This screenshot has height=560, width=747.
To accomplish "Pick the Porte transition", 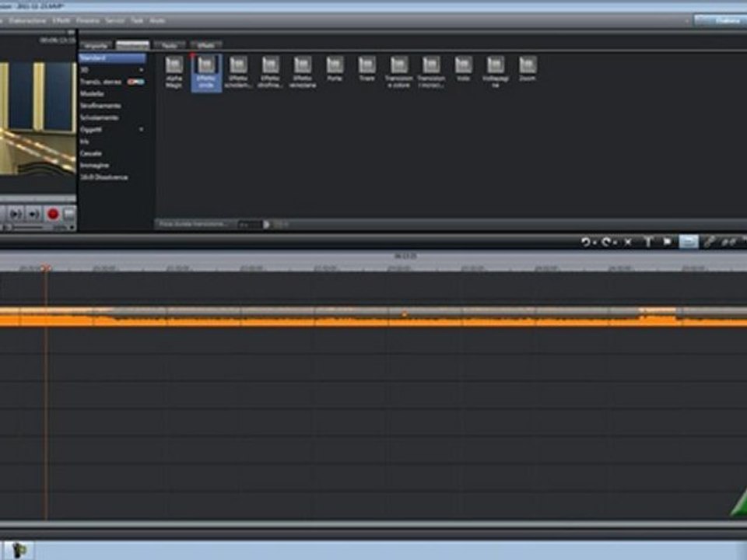I will (x=335, y=69).
